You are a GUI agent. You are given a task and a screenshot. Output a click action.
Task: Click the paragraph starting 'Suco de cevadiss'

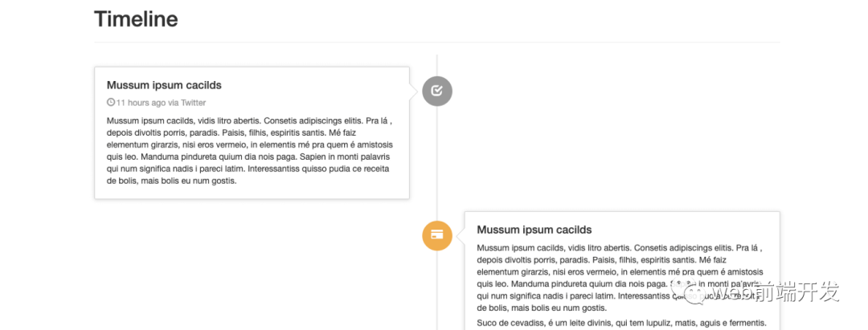pyautogui.click(x=621, y=323)
